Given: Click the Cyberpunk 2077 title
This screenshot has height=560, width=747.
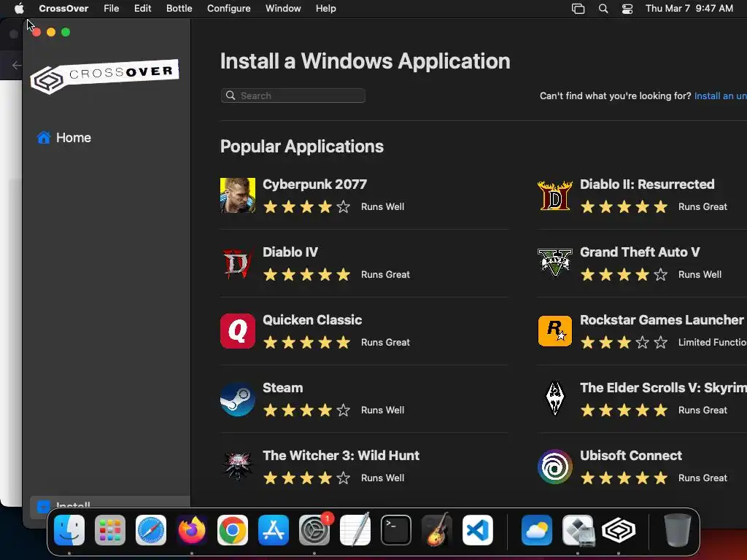Looking at the screenshot, I should click(x=314, y=184).
